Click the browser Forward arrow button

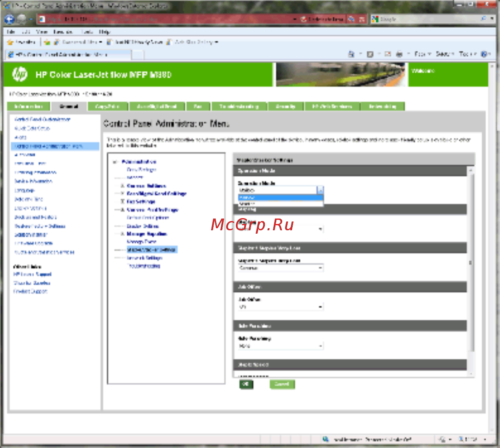21,19
